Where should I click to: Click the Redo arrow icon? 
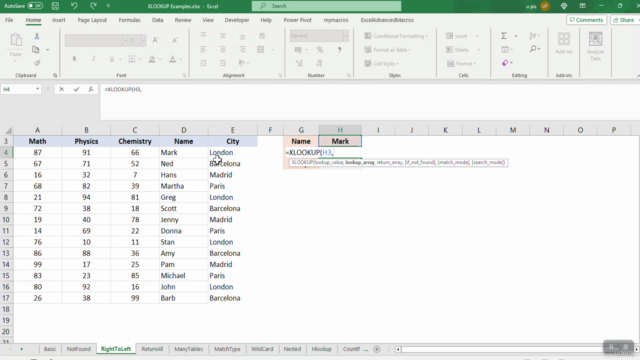point(93,6)
